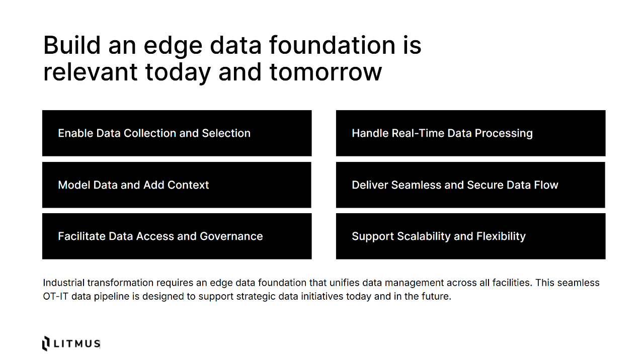This screenshot has width=644, height=362.
Task: Click the word 'Scalability' in the bottom-right box
Action: click(x=424, y=236)
